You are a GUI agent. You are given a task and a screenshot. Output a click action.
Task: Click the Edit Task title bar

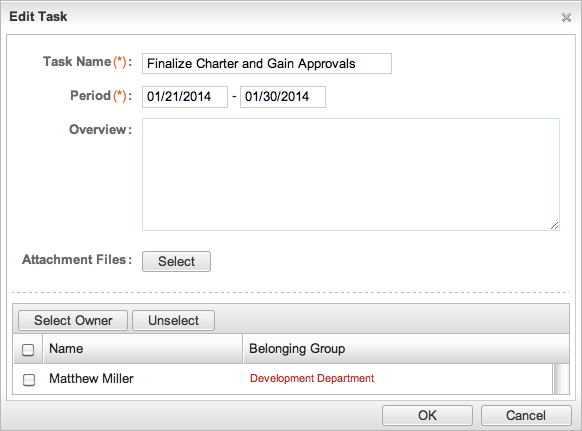(282, 17)
